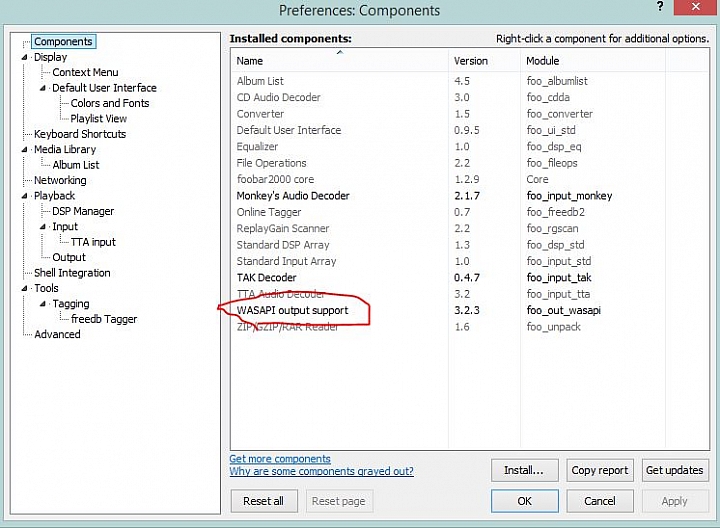Image resolution: width=720 pixels, height=528 pixels.
Task: Select Tagging under Tools
Action: [71, 304]
